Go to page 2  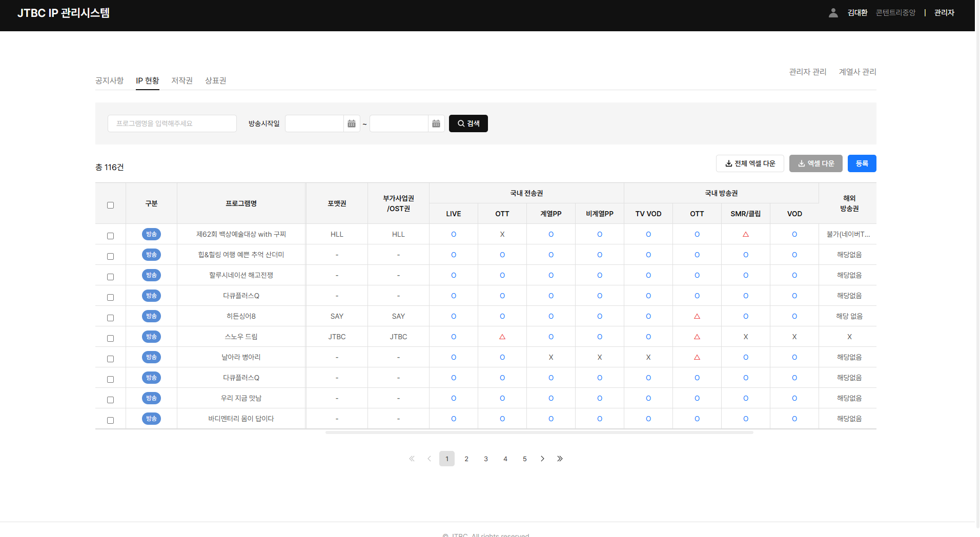(466, 459)
